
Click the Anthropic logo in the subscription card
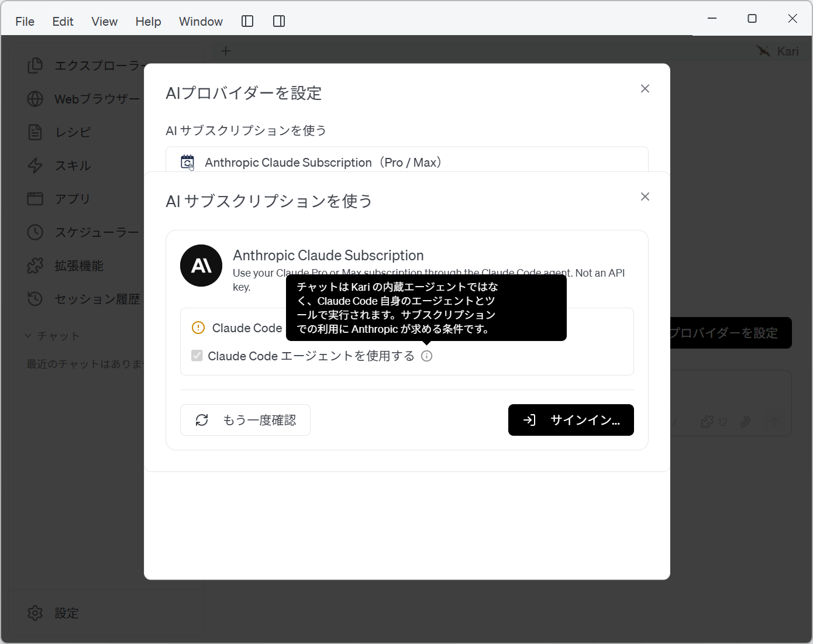pos(201,266)
